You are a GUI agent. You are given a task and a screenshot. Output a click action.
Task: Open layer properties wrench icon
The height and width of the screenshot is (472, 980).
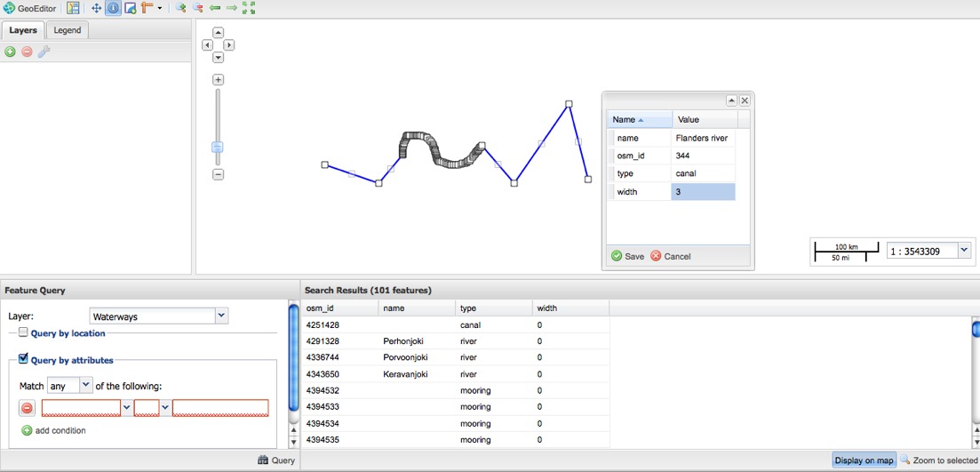pyautogui.click(x=43, y=52)
